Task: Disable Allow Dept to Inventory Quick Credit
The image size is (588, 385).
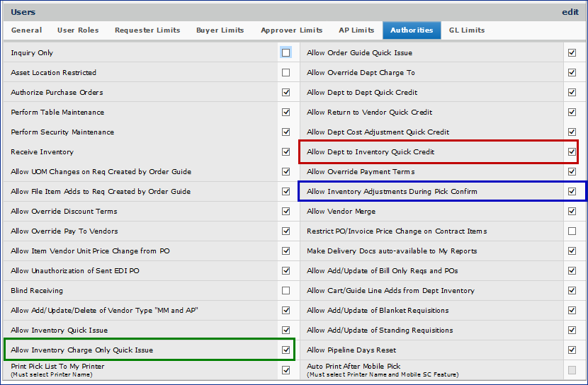Action: (572, 151)
